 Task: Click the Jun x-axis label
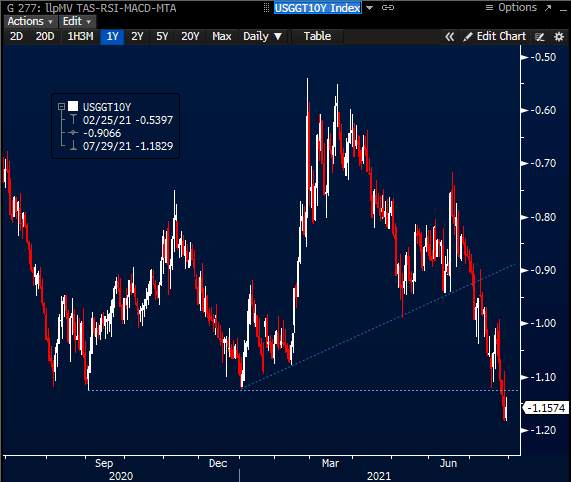pyautogui.click(x=448, y=463)
